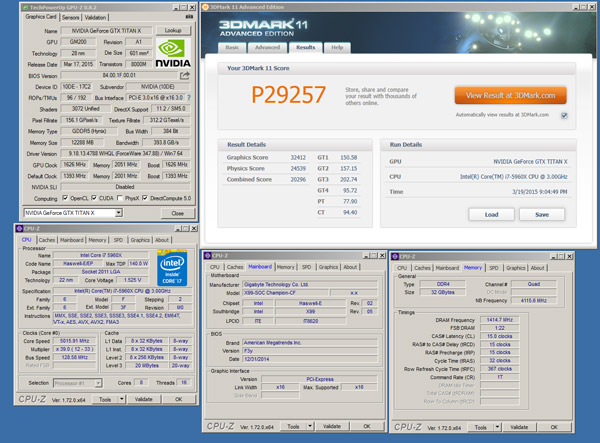Click the Load button in Run Details
Viewport: 600px width, 443px height.
[x=491, y=215]
